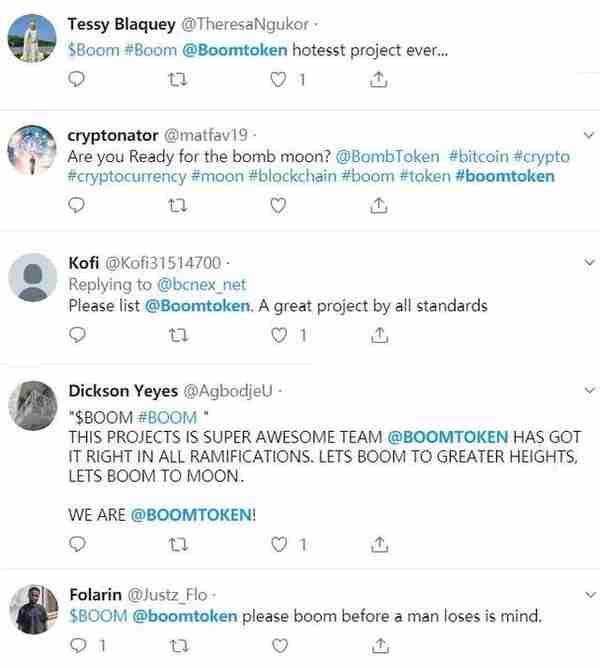The image size is (600, 668).
Task: Share Folarin's tweet
Action: tap(380, 646)
